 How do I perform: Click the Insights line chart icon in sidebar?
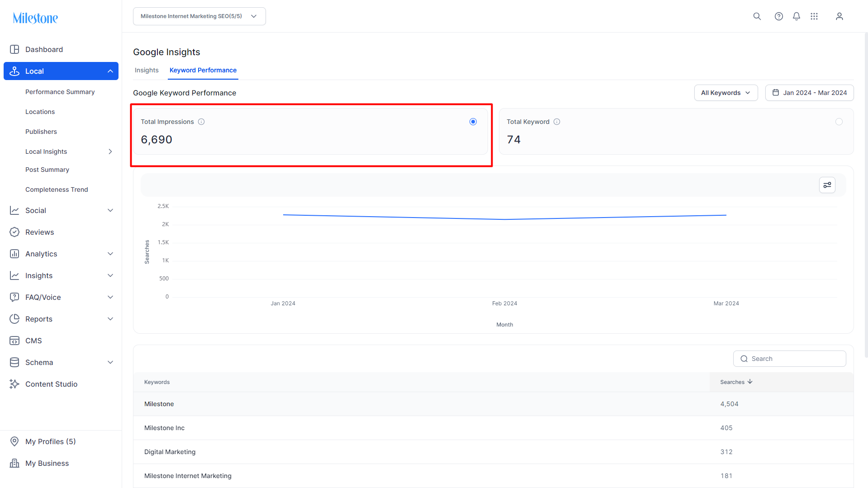pos(14,275)
